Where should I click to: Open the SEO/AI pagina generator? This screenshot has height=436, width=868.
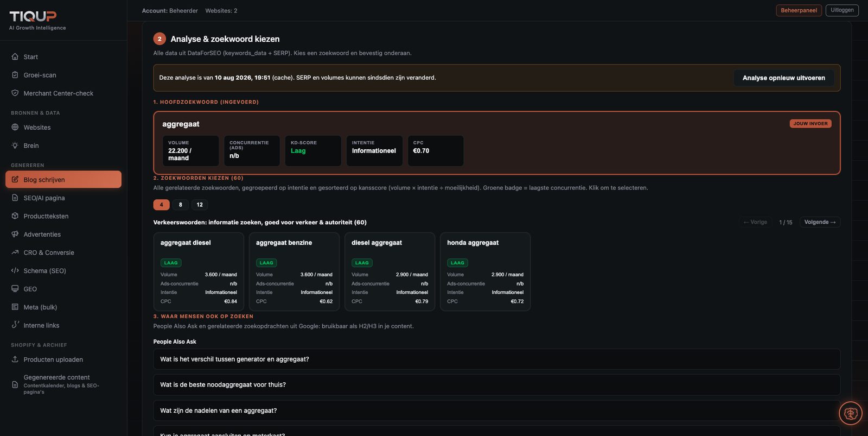click(x=63, y=198)
